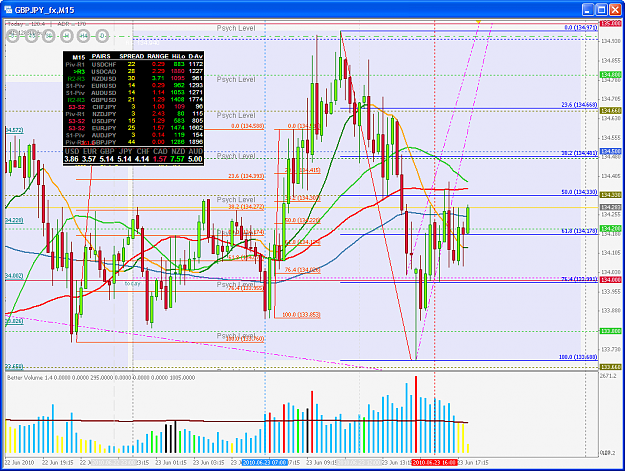Image resolution: width=625 pixels, height=471 pixels.
Task: Select the red 2010.06.23 16:00 time marker
Action: [x=434, y=463]
